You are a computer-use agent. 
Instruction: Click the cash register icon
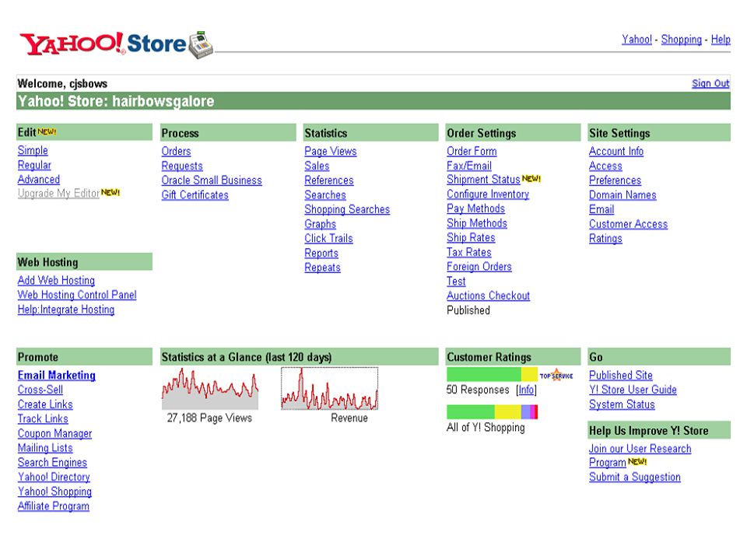(x=201, y=45)
